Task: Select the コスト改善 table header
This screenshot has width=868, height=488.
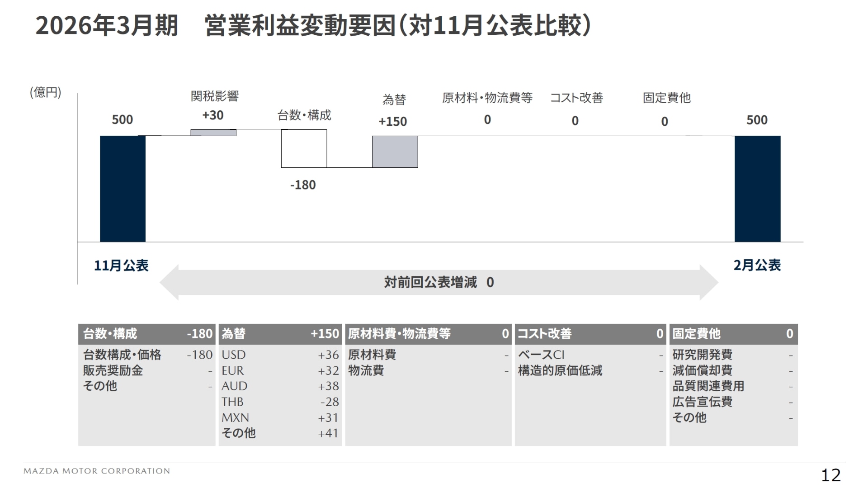Action: 590,334
